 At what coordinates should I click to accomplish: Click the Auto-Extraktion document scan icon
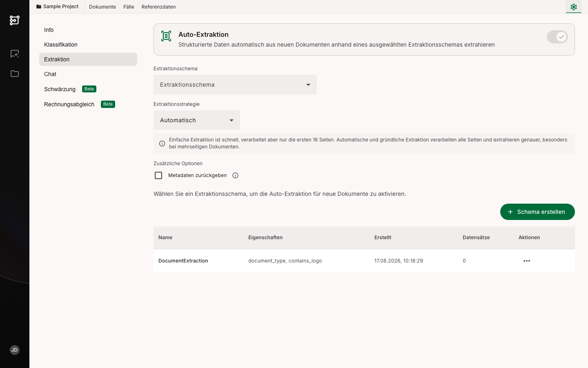pos(166,36)
